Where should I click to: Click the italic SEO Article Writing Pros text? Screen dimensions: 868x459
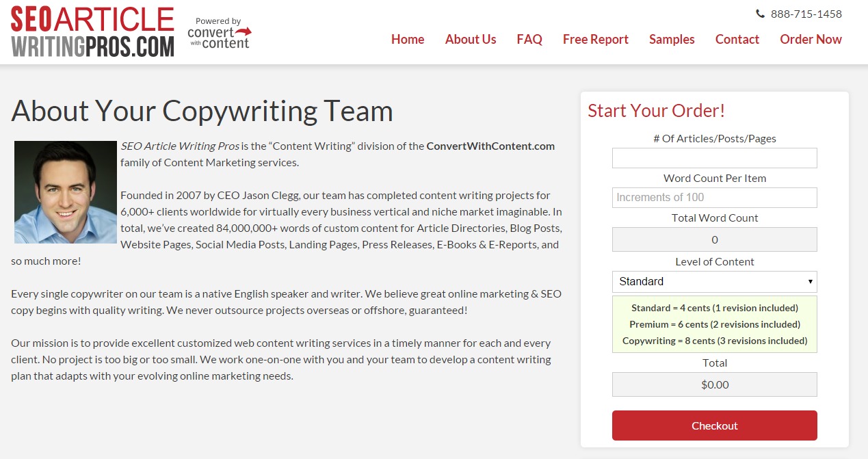(180, 146)
